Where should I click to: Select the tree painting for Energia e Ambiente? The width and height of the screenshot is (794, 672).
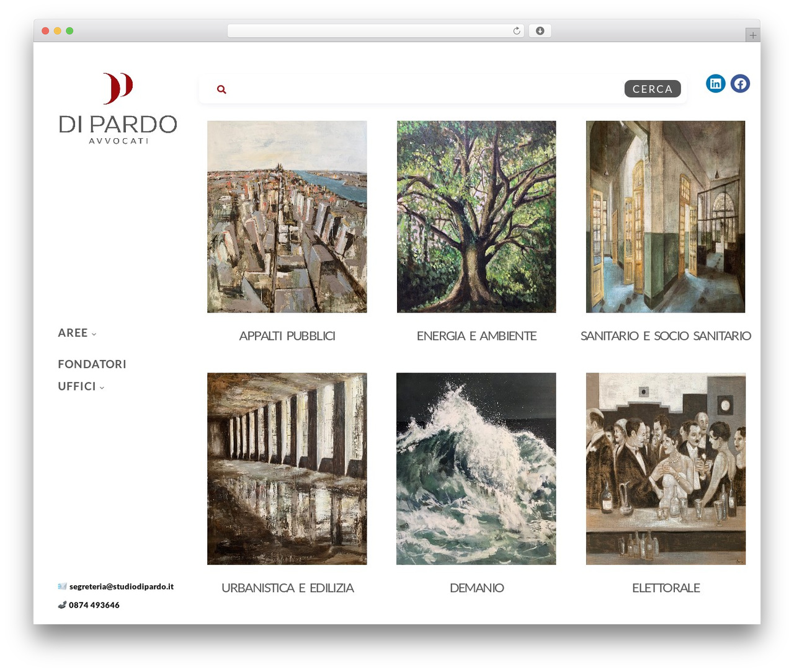(x=476, y=216)
